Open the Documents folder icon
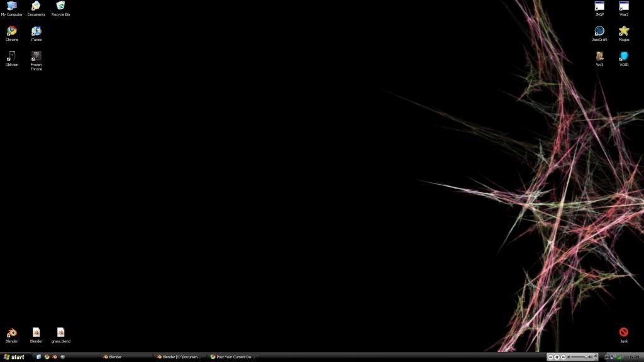 pyautogui.click(x=36, y=9)
